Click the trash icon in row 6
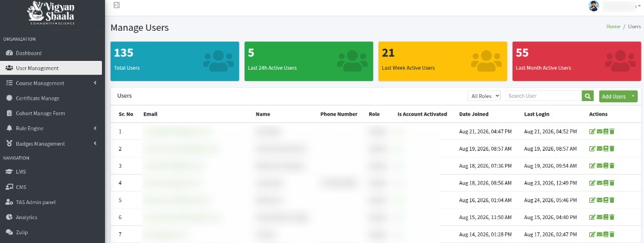Screen dimensions: 644x243 (612, 217)
